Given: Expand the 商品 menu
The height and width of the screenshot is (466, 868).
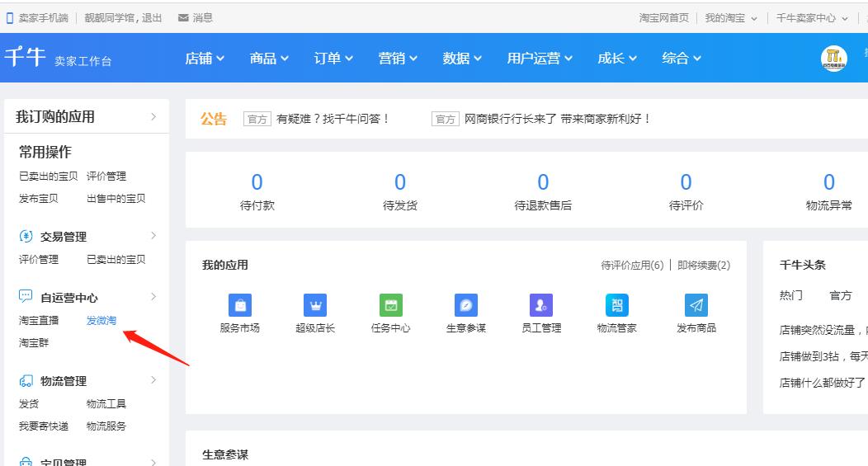Looking at the screenshot, I should pyautogui.click(x=269, y=58).
